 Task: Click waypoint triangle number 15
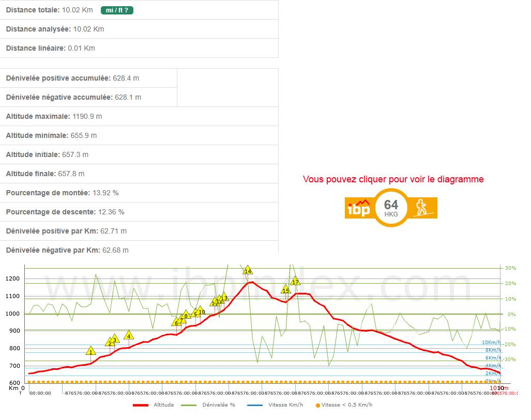(x=286, y=290)
